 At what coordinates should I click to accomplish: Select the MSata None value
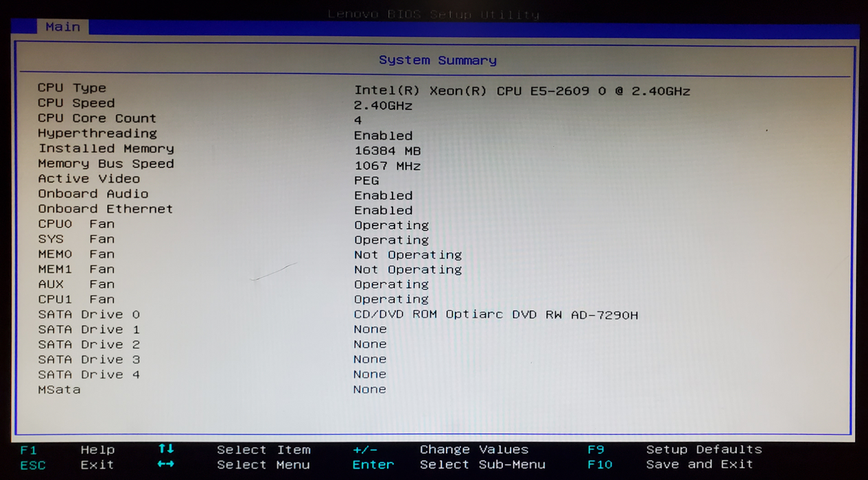pyautogui.click(x=369, y=389)
